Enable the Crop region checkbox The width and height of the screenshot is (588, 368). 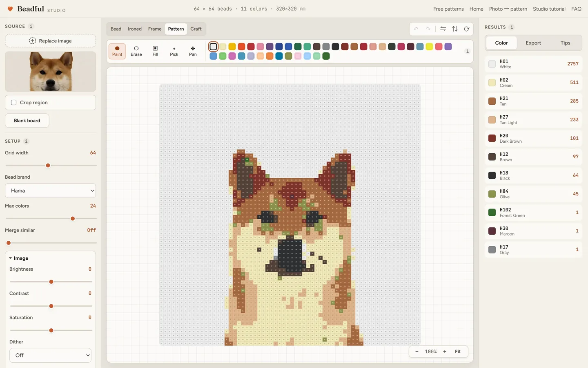pos(14,103)
